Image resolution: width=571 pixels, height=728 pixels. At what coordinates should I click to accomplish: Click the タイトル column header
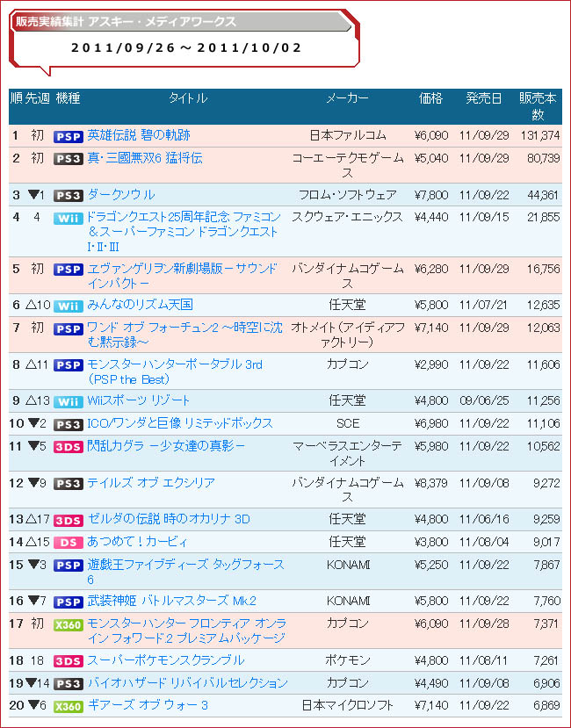[x=188, y=98]
